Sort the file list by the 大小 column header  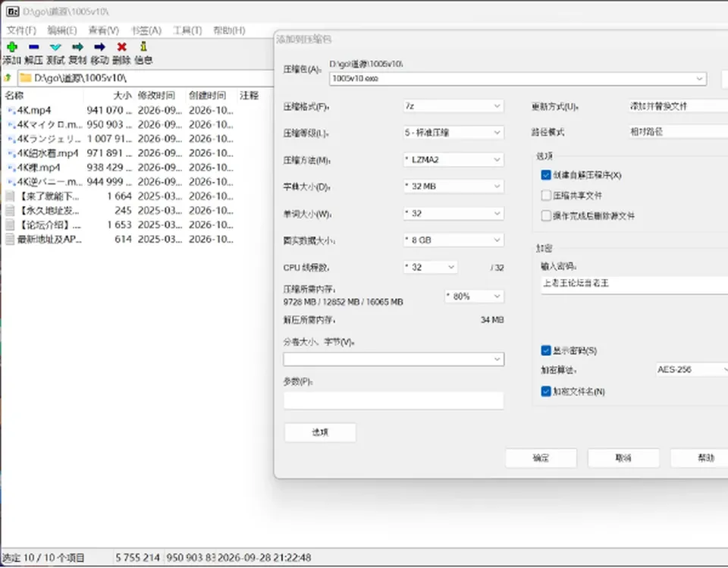click(123, 96)
